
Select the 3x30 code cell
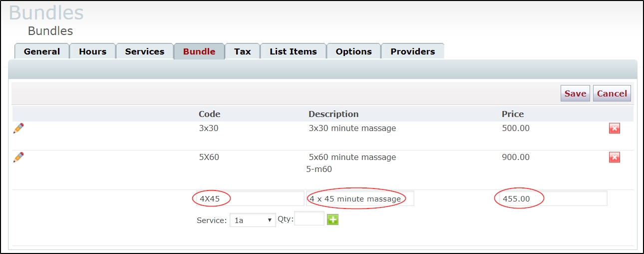coord(209,128)
